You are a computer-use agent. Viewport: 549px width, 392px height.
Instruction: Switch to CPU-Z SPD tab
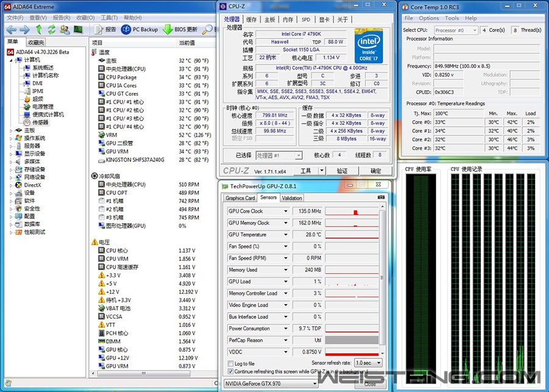[x=306, y=20]
